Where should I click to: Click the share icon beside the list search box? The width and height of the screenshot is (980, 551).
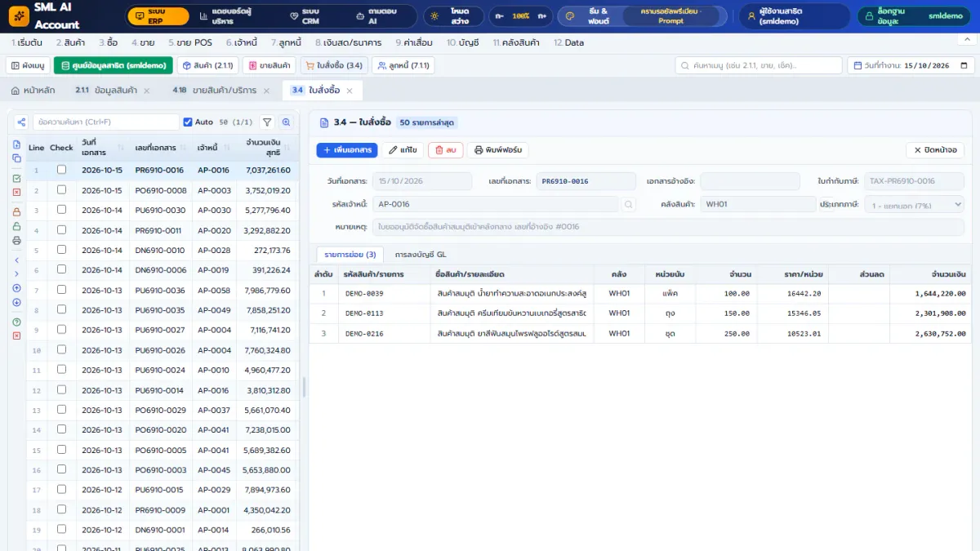[21, 122]
